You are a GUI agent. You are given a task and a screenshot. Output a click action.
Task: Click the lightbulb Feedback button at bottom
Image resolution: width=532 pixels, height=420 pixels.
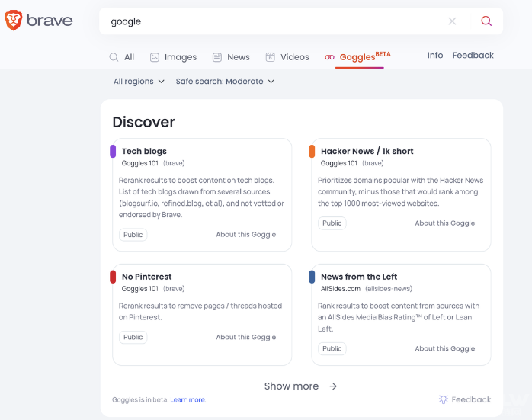(465, 399)
